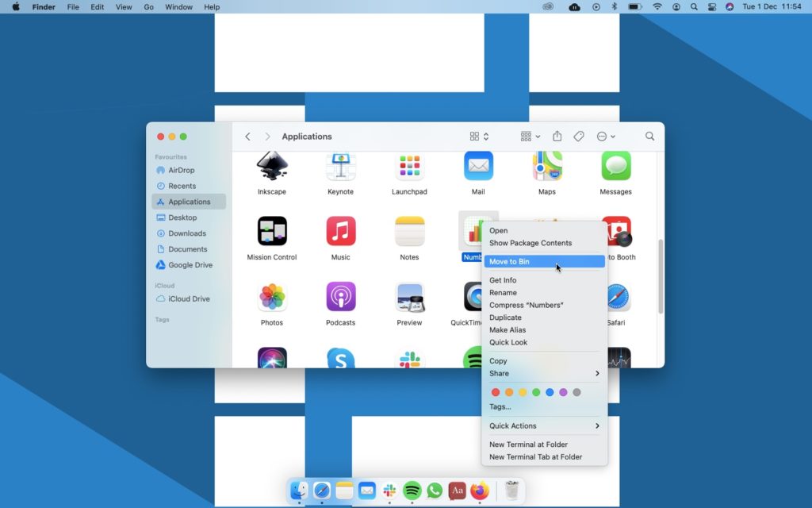Click the Keynote application icon

(340, 167)
